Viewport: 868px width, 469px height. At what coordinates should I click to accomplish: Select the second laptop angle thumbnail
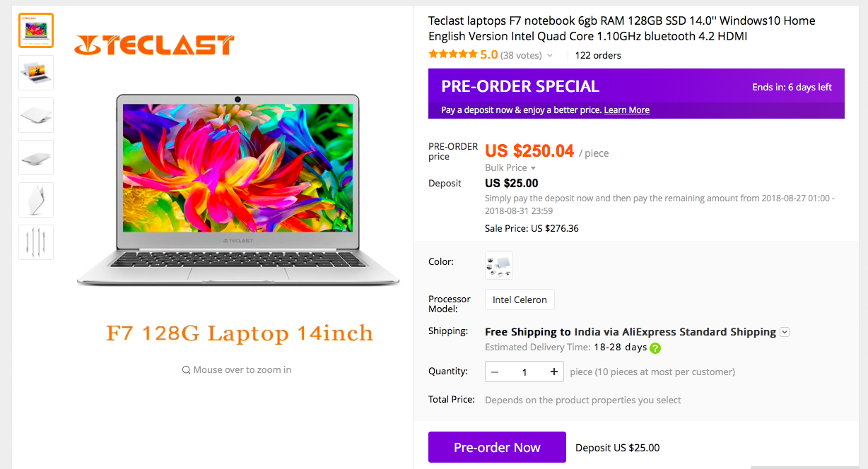click(36, 73)
